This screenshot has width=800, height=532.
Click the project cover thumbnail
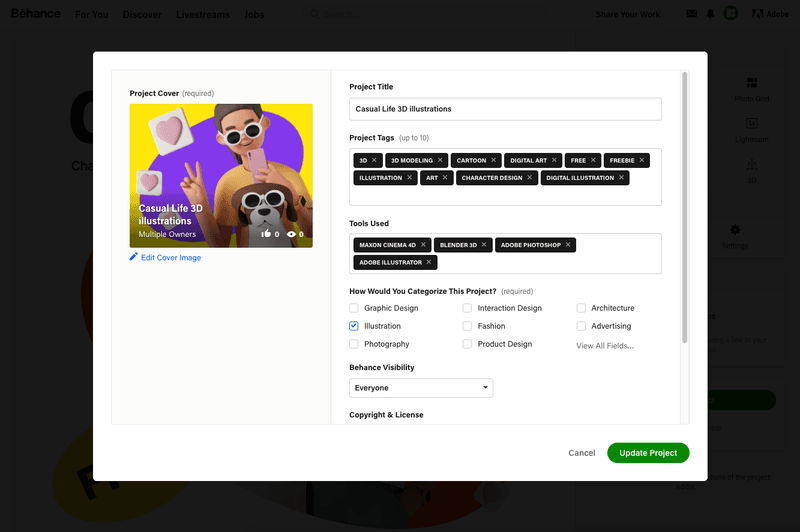[x=221, y=175]
